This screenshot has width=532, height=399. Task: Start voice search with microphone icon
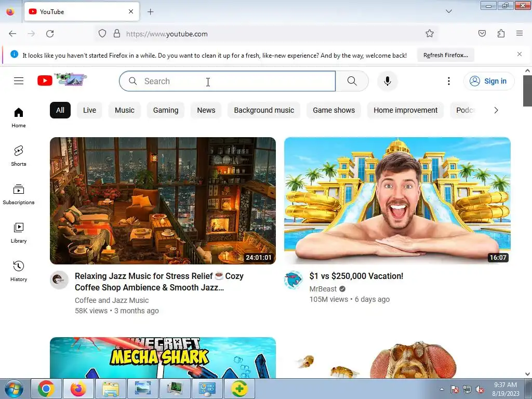coord(388,81)
